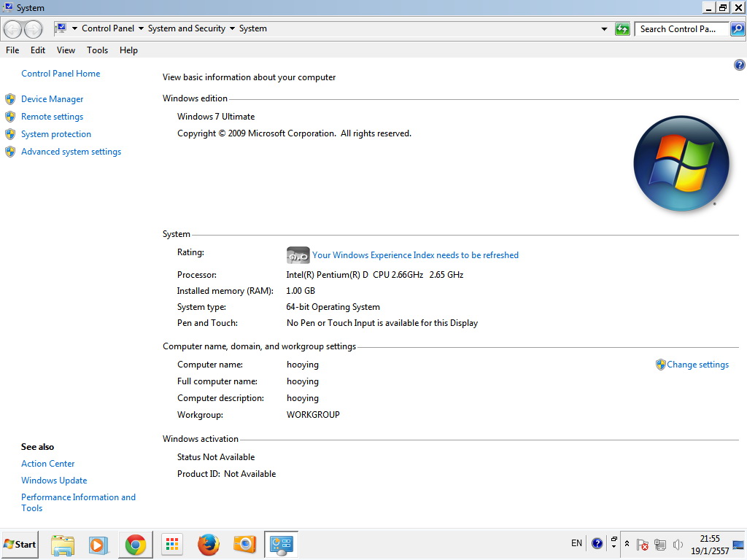Image resolution: width=747 pixels, height=560 pixels.
Task: Click the System breadcrumb
Action: pyautogui.click(x=253, y=28)
